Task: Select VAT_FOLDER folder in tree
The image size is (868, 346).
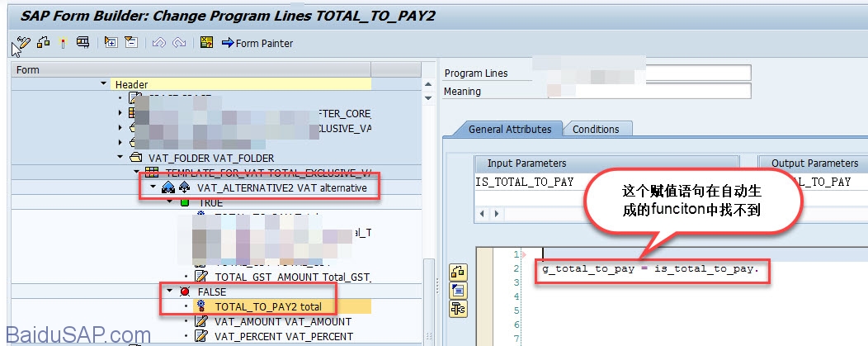Action: point(211,158)
